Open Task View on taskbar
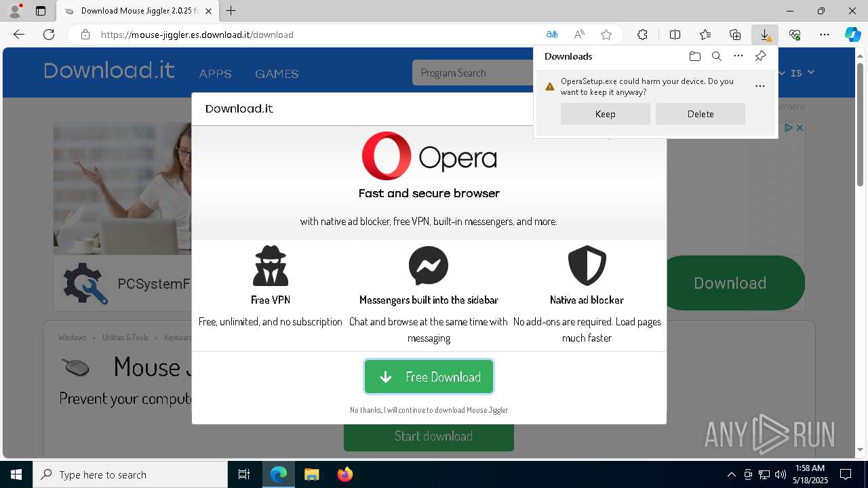Image resolution: width=868 pixels, height=488 pixels. [244, 474]
